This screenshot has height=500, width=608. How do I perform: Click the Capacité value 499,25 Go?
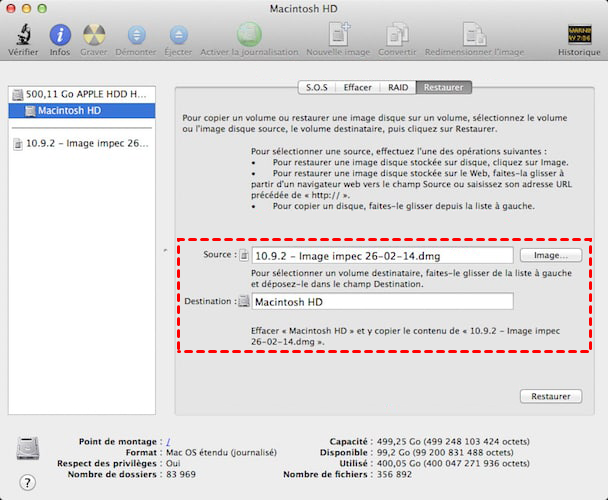click(x=453, y=441)
